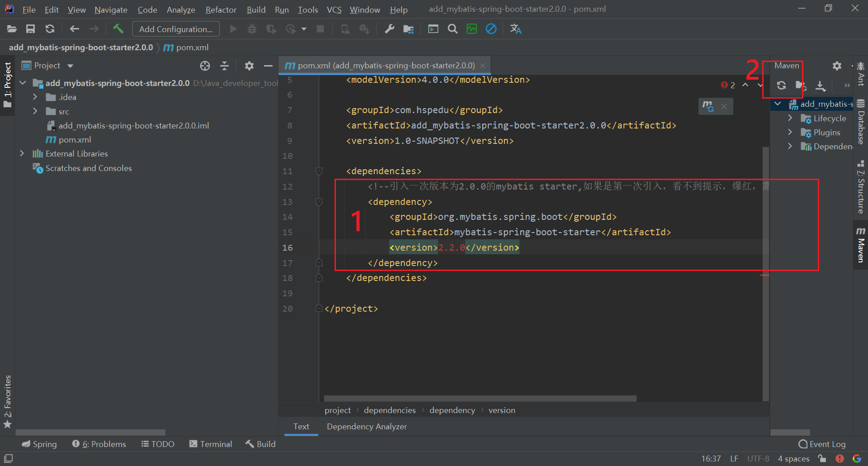Open Project panel gear options
This screenshot has width=868, height=466.
click(x=249, y=66)
